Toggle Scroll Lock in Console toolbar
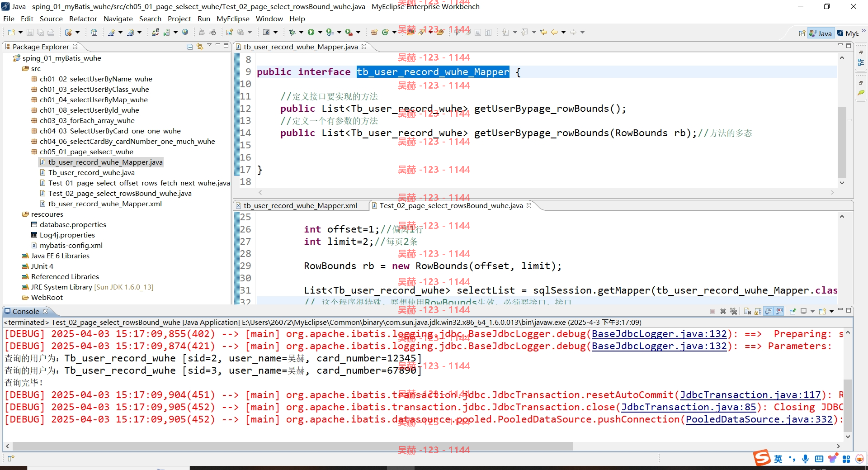The image size is (868, 470). point(758,311)
